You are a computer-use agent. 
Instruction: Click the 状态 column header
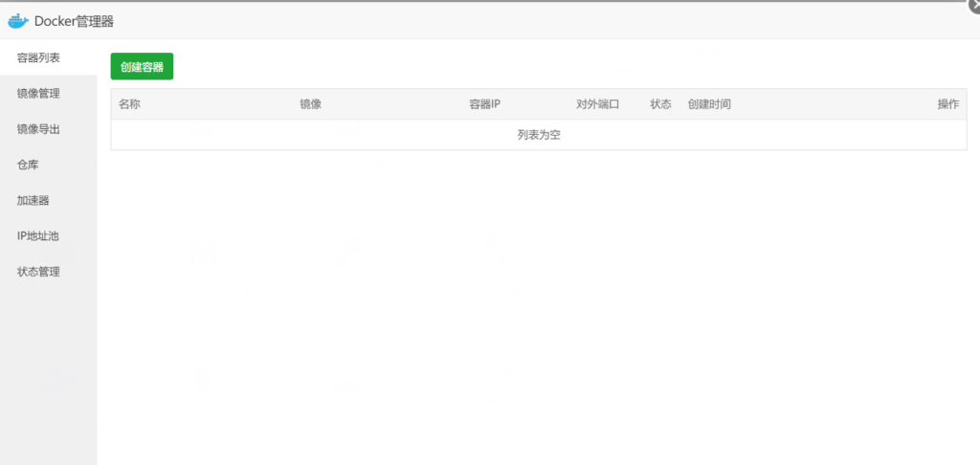(x=660, y=104)
